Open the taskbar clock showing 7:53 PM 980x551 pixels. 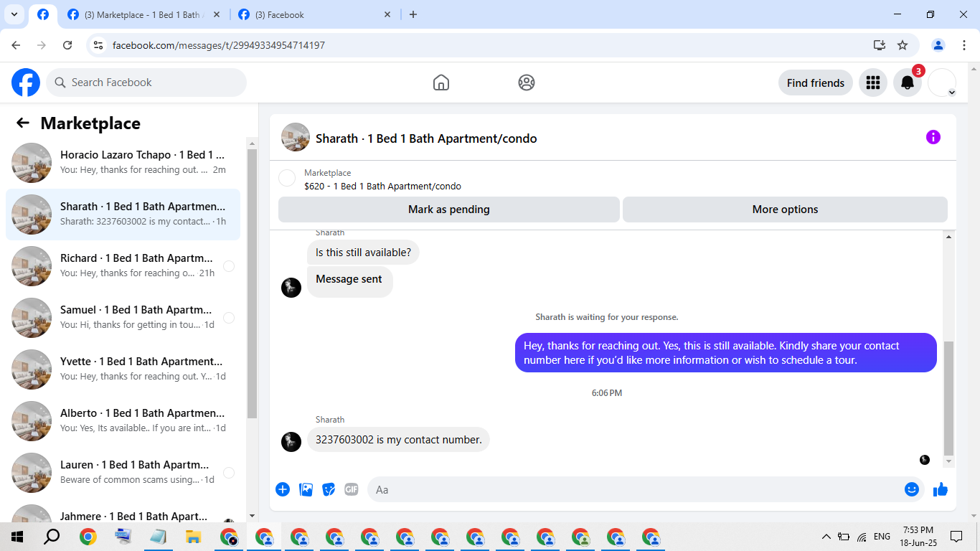[x=918, y=537]
